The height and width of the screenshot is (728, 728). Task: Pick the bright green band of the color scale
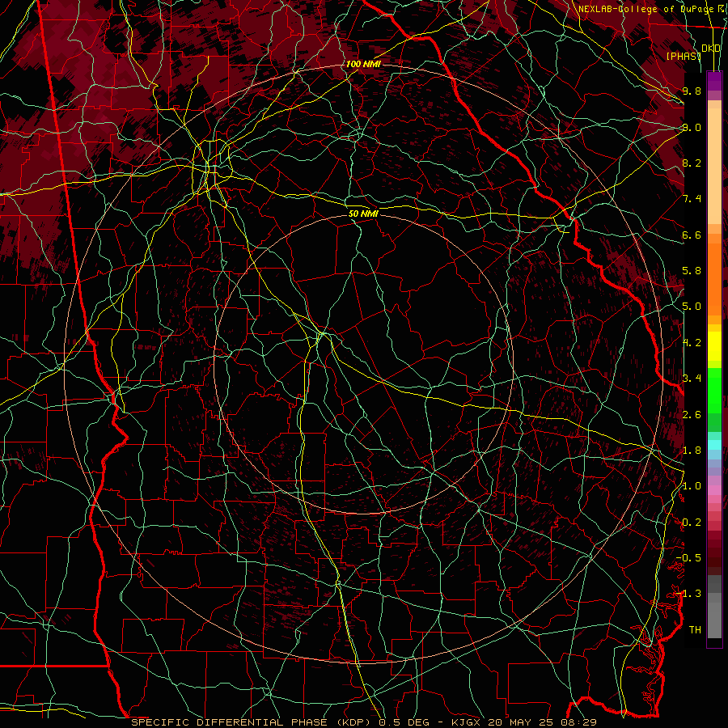714,391
